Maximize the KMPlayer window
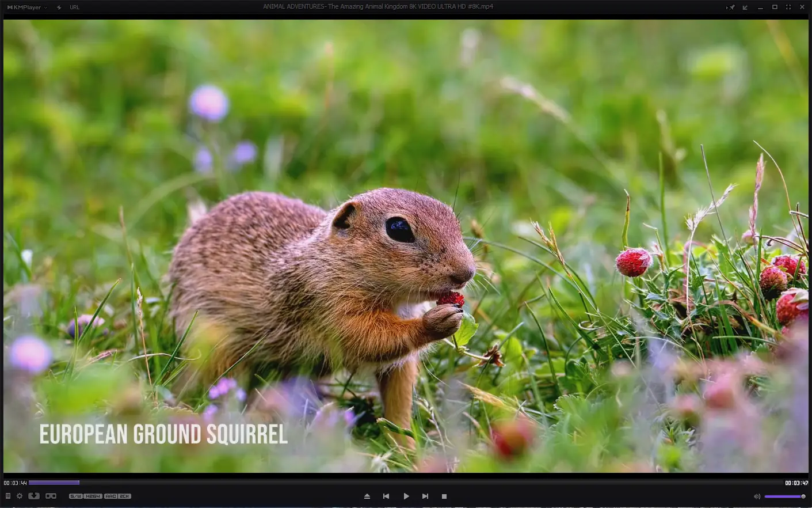Screen dimensions: 812x508 (x=775, y=7)
